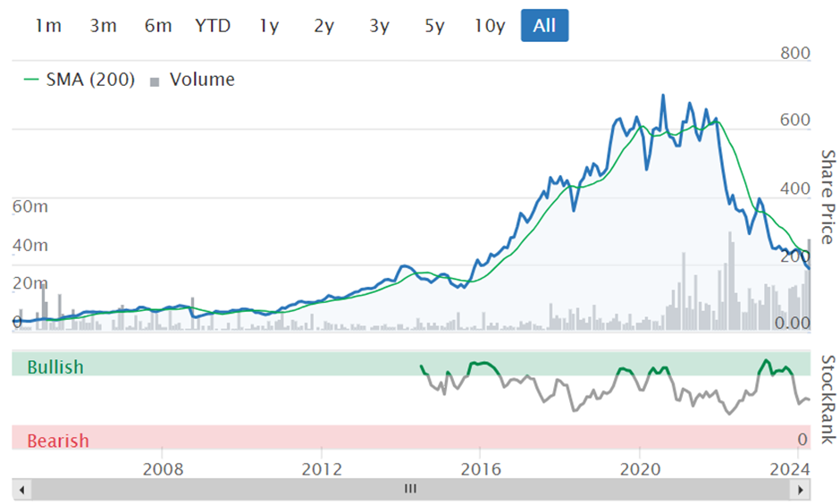The width and height of the screenshot is (840, 504).
Task: Select the 3m time range
Action: point(103,26)
